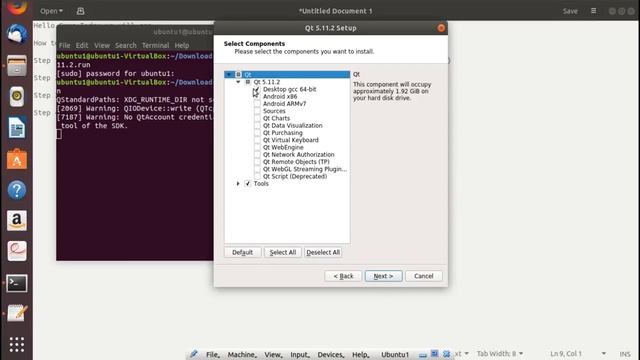Screen dimensions: 640x360
Task: Check the Sources component box
Action: click(x=257, y=111)
